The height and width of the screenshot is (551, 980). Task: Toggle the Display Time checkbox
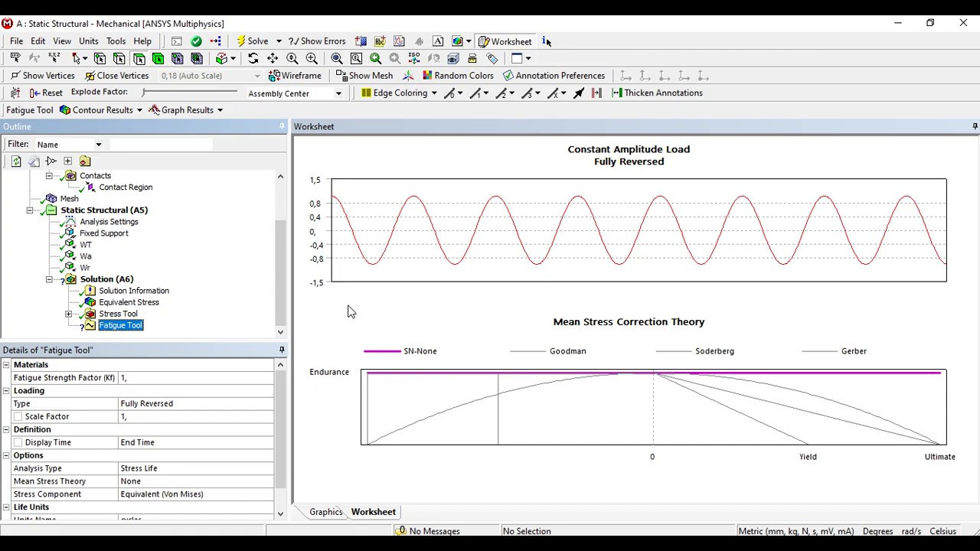[18, 442]
